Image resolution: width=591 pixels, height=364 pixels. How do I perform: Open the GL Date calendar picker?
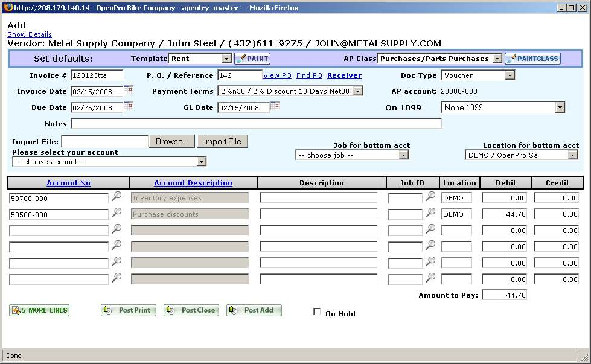click(275, 106)
